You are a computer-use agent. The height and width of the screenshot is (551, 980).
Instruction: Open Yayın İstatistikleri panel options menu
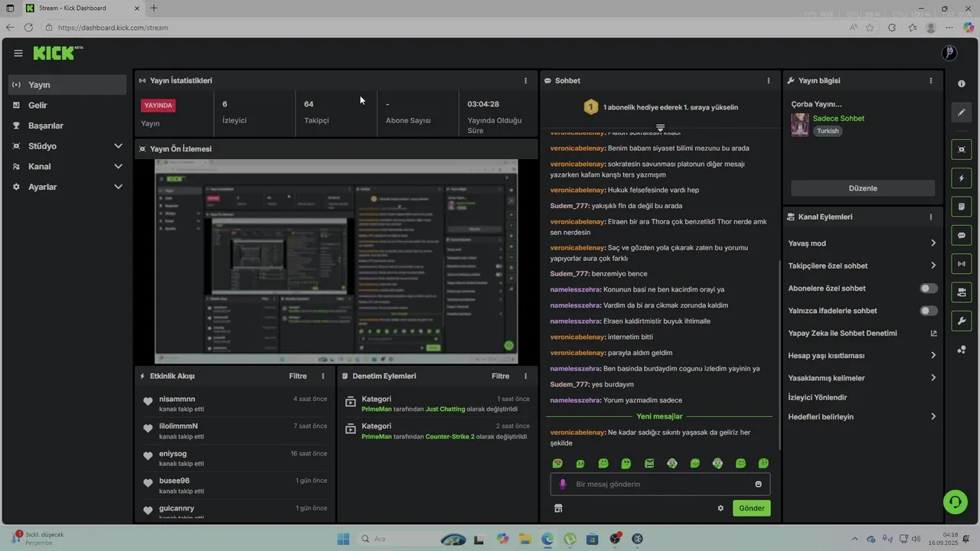tap(525, 80)
